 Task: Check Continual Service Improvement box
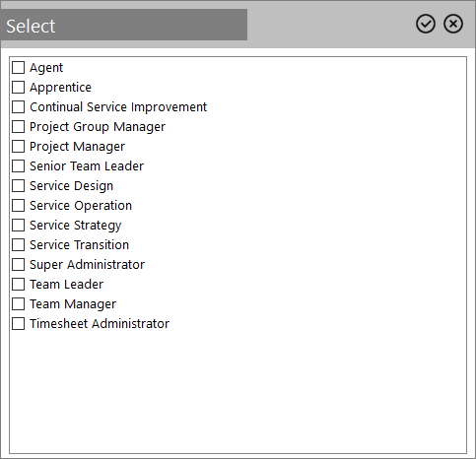19,107
